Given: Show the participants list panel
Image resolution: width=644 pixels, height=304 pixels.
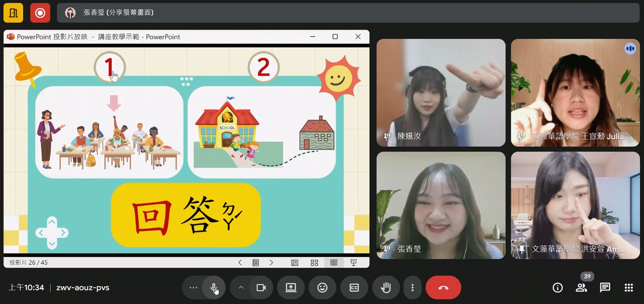Looking at the screenshot, I should 581,287.
